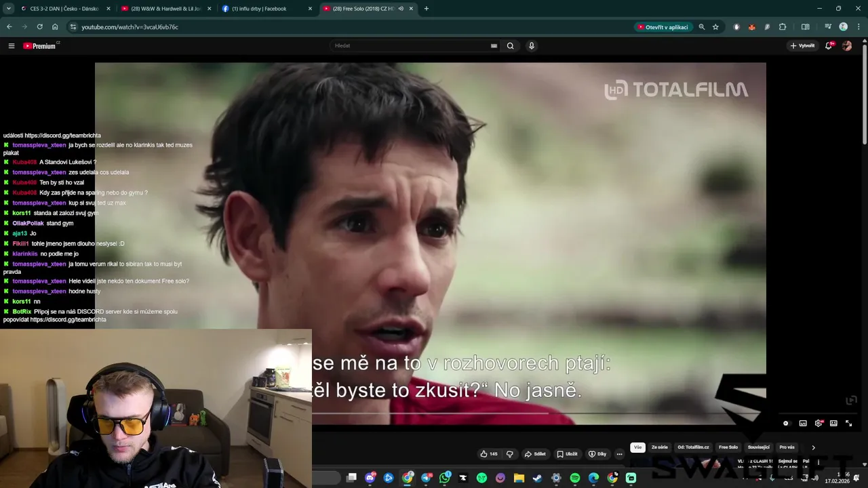868x488 pixels.
Task: Open the MetaMask fox extension
Action: coord(751,27)
